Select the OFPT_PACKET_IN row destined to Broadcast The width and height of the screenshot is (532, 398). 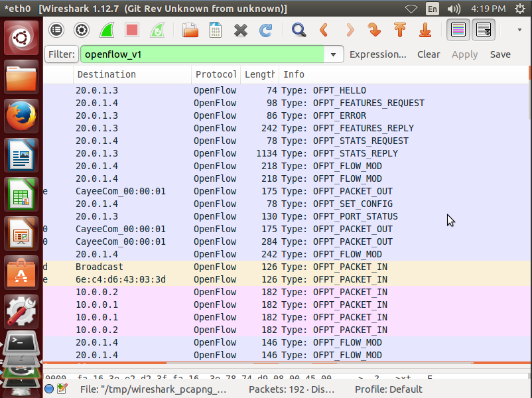point(286,267)
